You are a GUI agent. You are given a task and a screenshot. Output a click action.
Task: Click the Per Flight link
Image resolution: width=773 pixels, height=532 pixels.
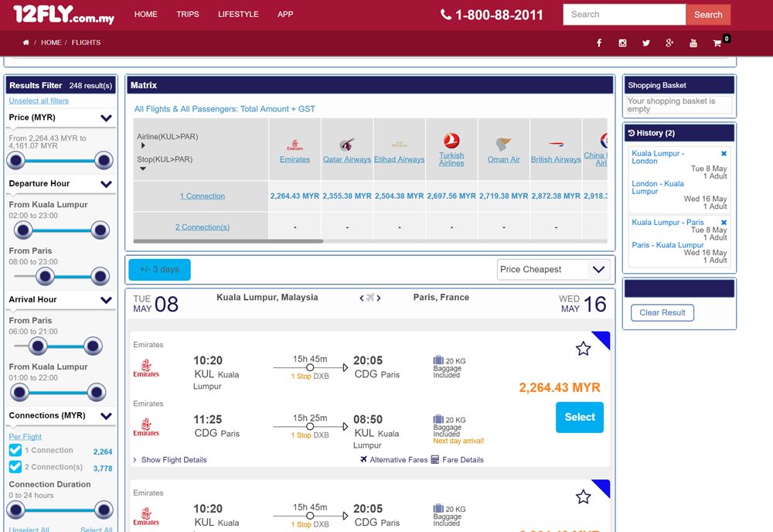coord(26,436)
